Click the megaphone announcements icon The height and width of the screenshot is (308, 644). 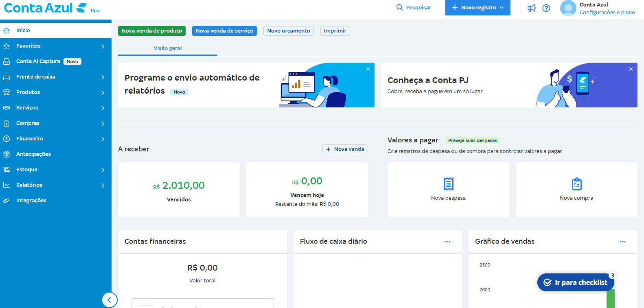[x=532, y=8]
